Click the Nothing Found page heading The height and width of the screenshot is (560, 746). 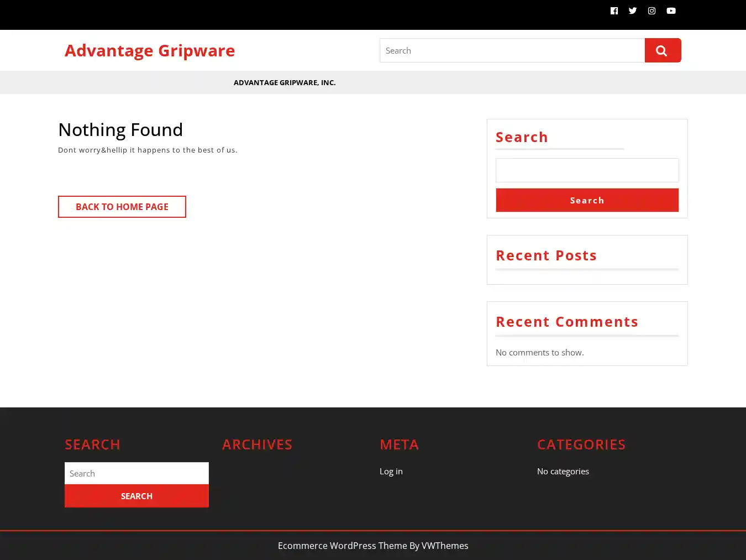(x=120, y=129)
